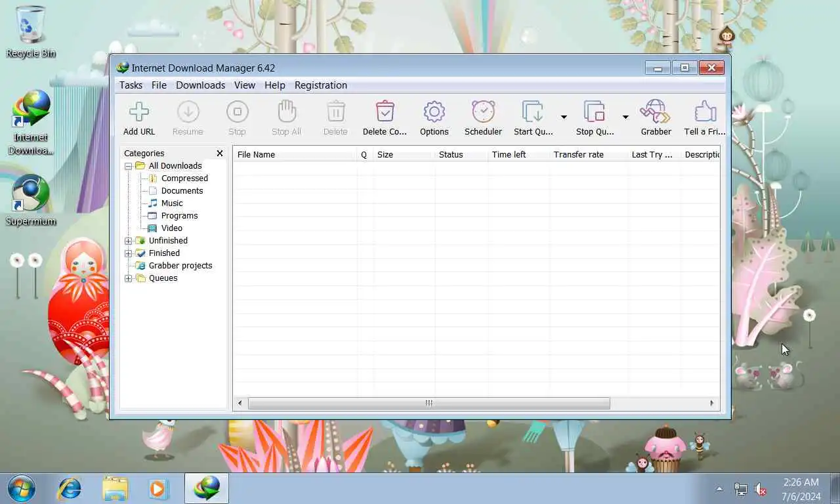Select the Finished category label
The image size is (840, 504).
(x=164, y=253)
